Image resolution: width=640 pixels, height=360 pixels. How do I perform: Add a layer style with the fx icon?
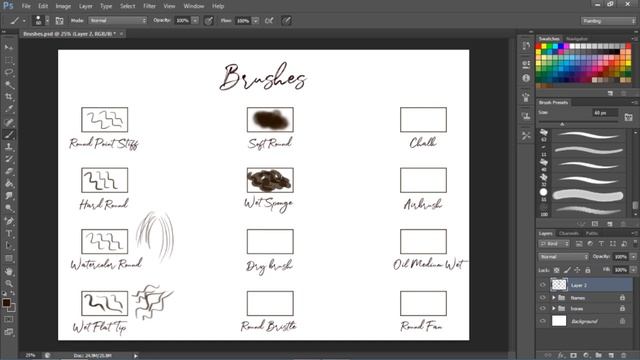[561, 356]
